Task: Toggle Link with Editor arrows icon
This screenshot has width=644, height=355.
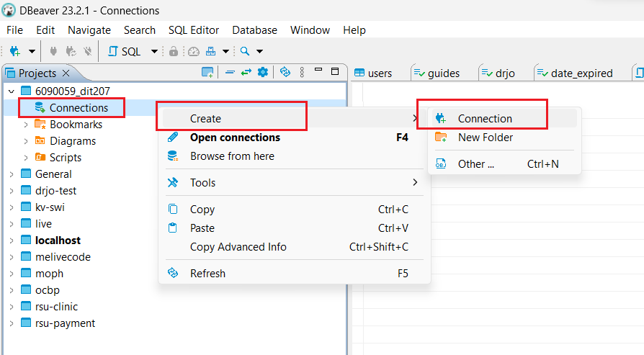Action: pos(246,73)
